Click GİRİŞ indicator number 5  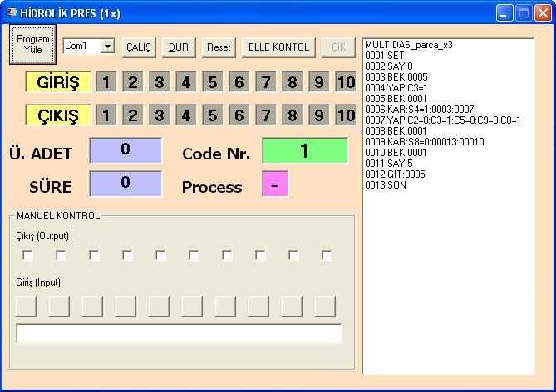click(x=213, y=82)
